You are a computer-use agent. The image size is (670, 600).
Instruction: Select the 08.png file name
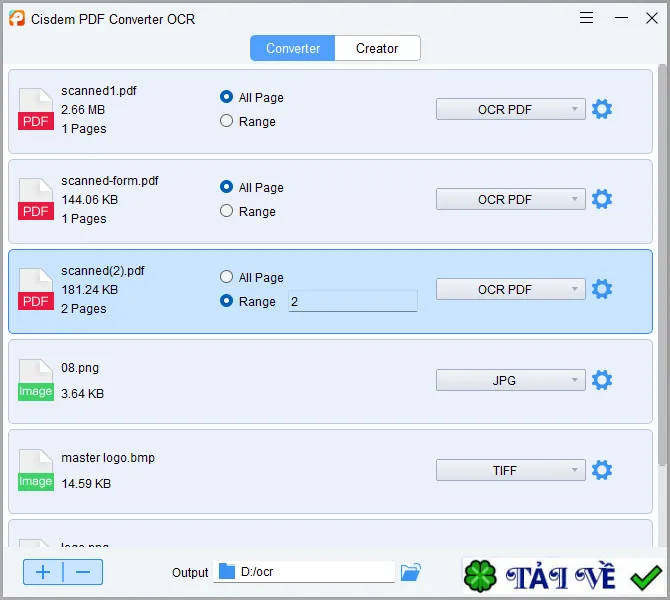[80, 368]
